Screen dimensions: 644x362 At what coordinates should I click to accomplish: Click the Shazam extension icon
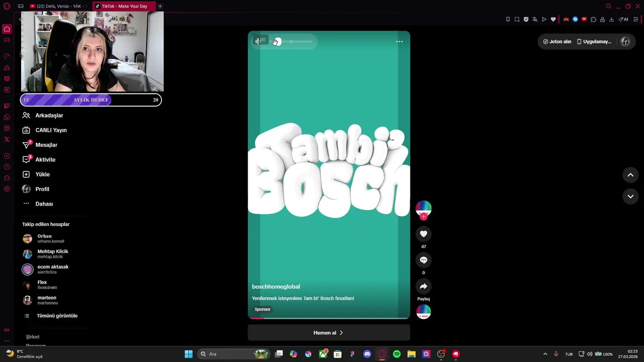tap(575, 19)
